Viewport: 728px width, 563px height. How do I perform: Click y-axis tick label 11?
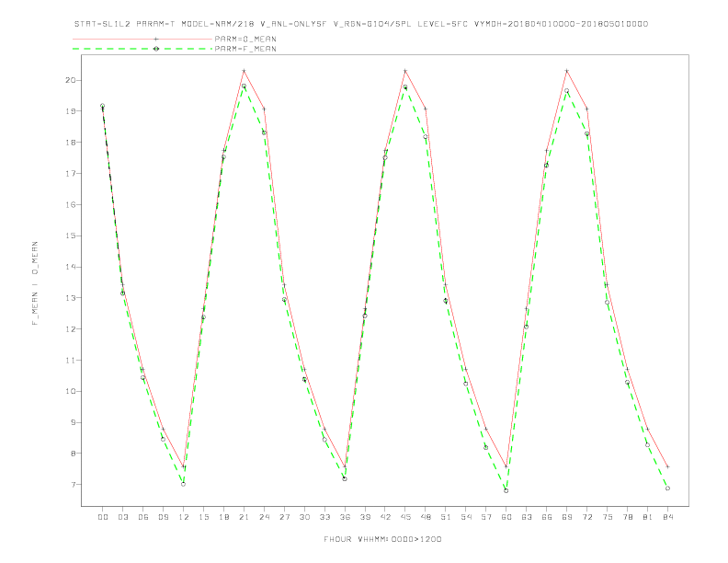tap(70, 360)
